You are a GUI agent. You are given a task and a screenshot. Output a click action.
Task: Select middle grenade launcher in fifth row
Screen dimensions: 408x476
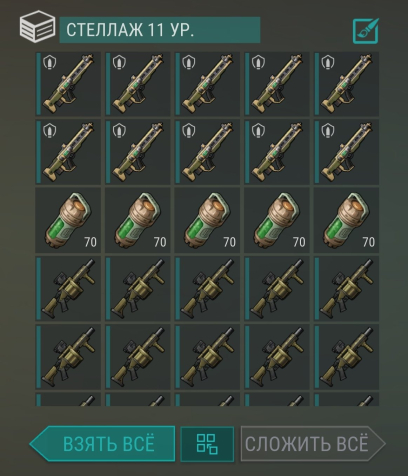pos(207,357)
